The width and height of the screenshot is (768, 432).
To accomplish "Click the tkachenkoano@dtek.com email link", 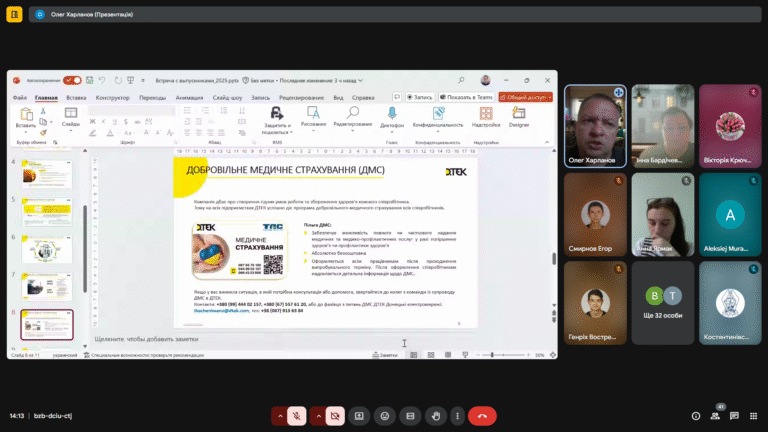I will point(221,311).
